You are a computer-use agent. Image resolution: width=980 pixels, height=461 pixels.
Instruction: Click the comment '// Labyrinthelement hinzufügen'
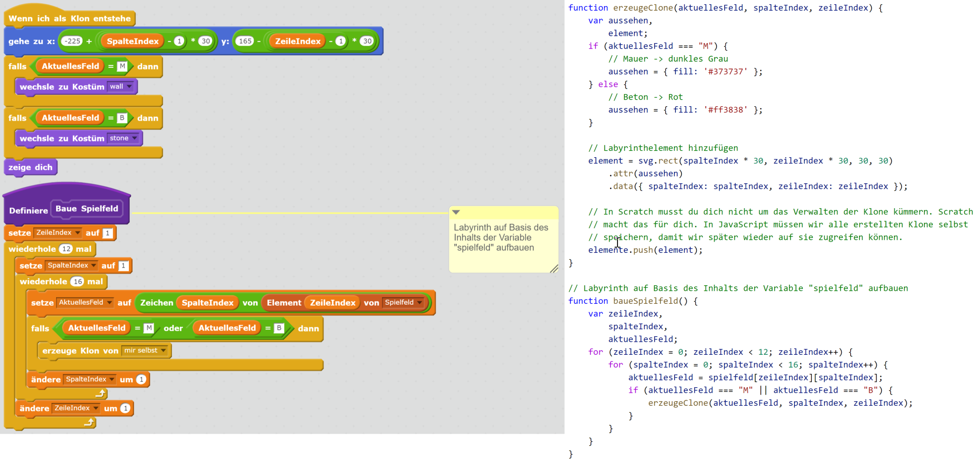click(663, 148)
